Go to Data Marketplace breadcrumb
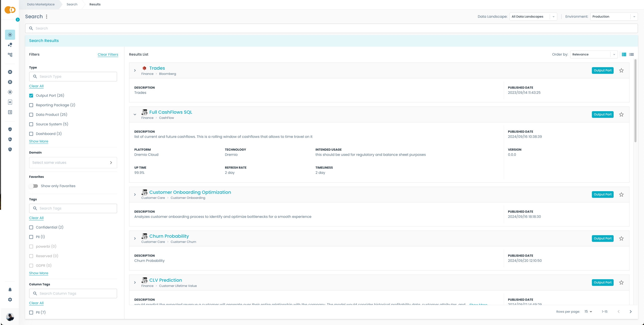Image resolution: width=644 pixels, height=325 pixels. [41, 4]
